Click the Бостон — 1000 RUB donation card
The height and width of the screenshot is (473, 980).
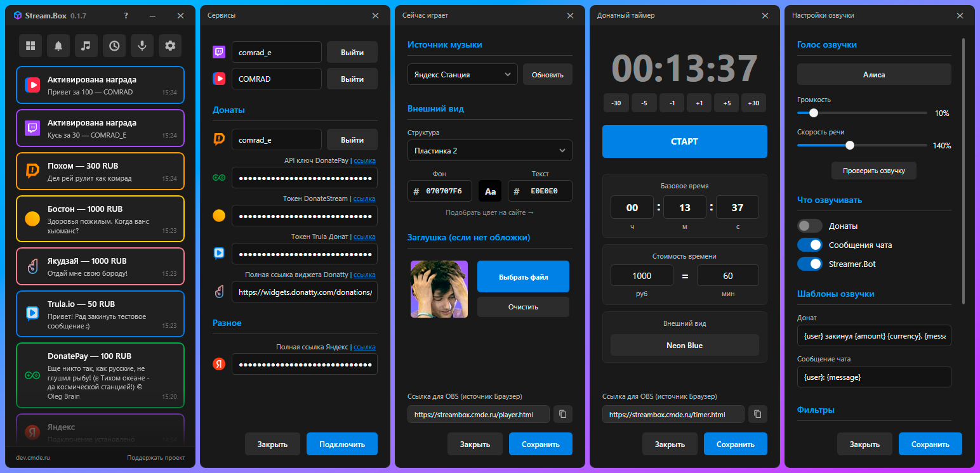click(100, 219)
